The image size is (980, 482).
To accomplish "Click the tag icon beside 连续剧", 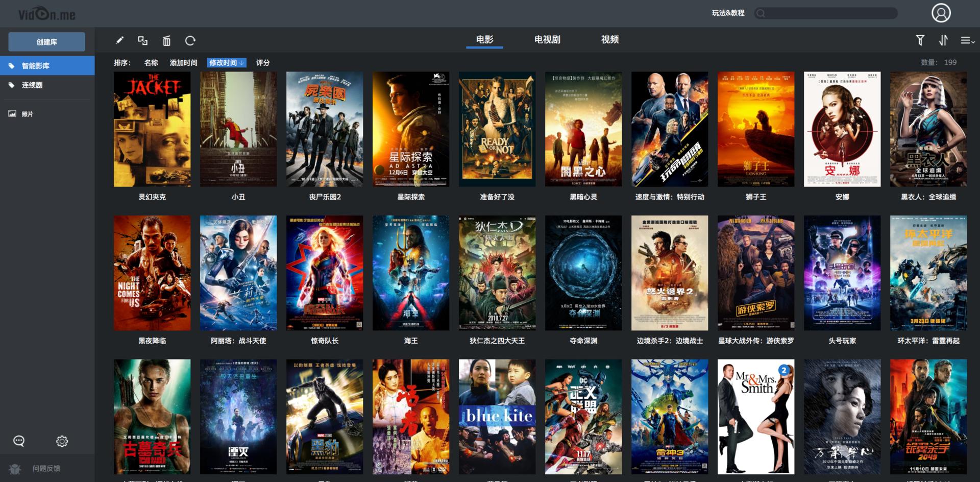I will tap(12, 85).
